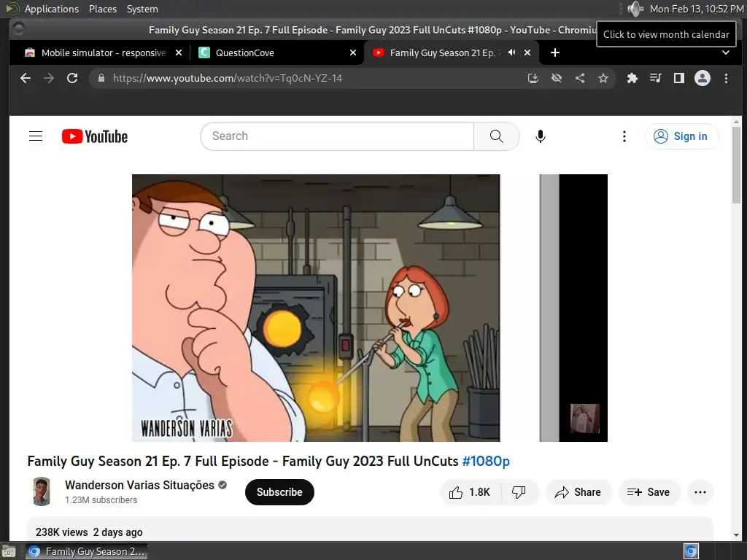Open the Wanderson Varias Situações channel name

(139, 485)
